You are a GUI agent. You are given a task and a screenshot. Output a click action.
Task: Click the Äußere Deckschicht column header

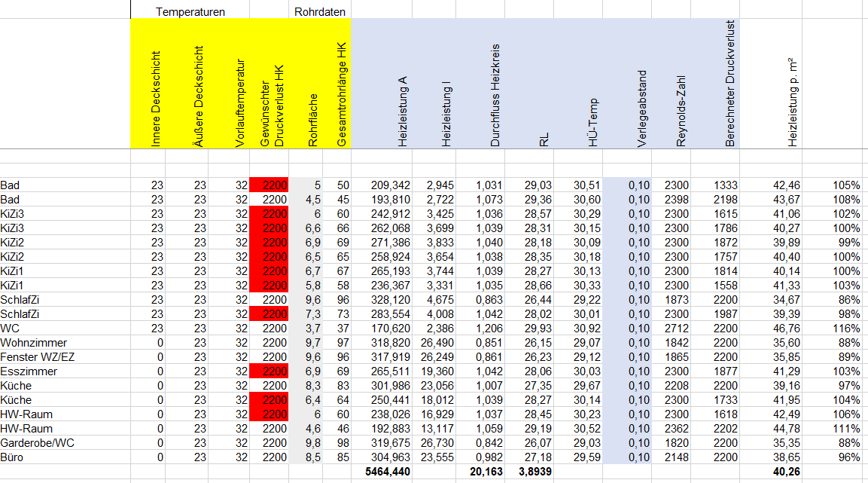(x=198, y=96)
